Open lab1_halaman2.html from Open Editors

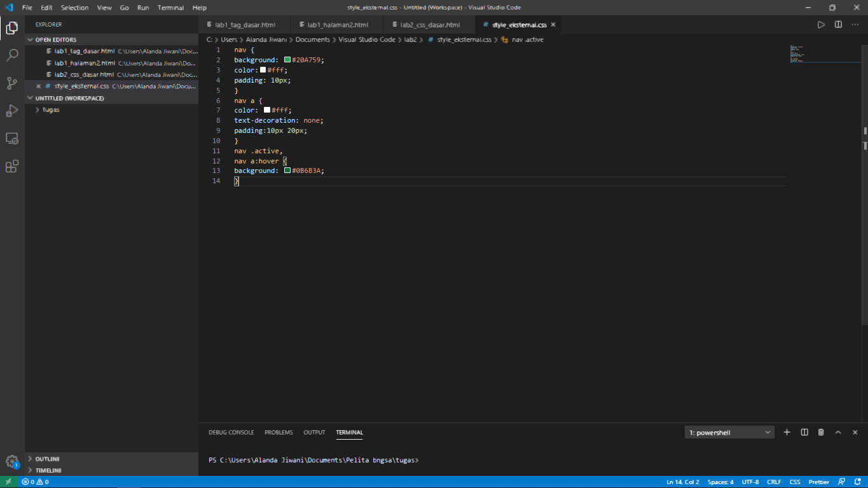click(x=112, y=63)
